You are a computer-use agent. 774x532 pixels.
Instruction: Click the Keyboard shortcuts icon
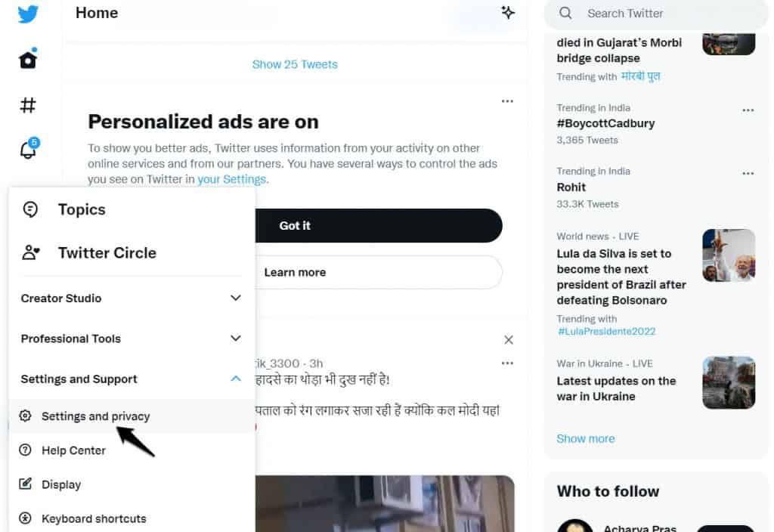point(26,518)
